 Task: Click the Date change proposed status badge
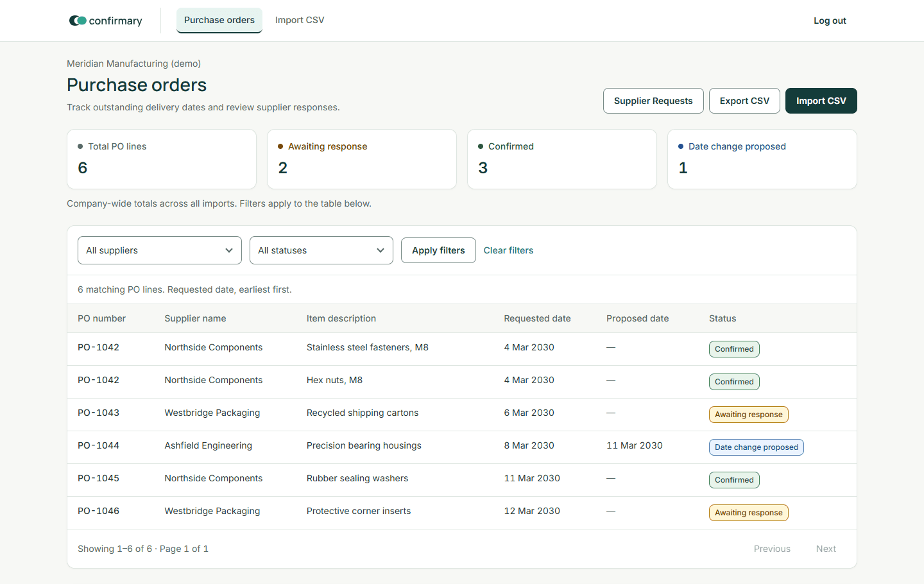click(x=757, y=447)
